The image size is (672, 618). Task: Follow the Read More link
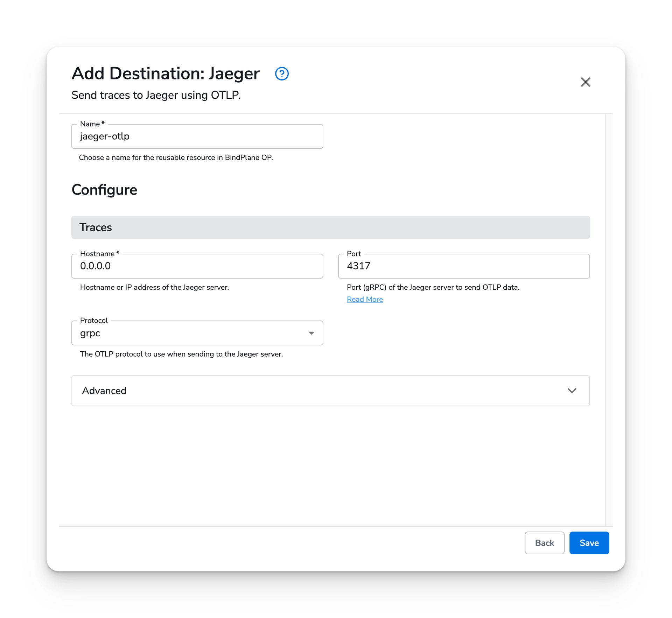[x=365, y=299]
